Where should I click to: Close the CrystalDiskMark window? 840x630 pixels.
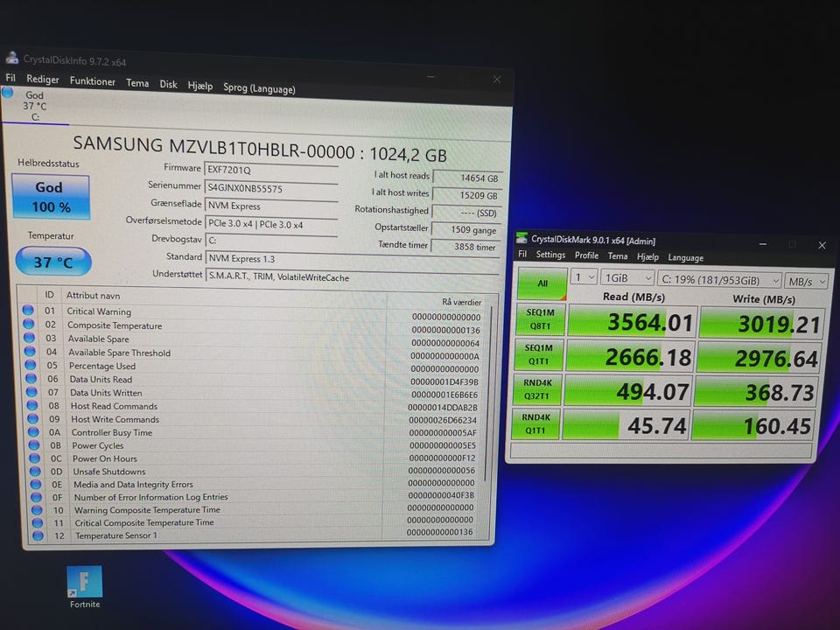point(822,245)
